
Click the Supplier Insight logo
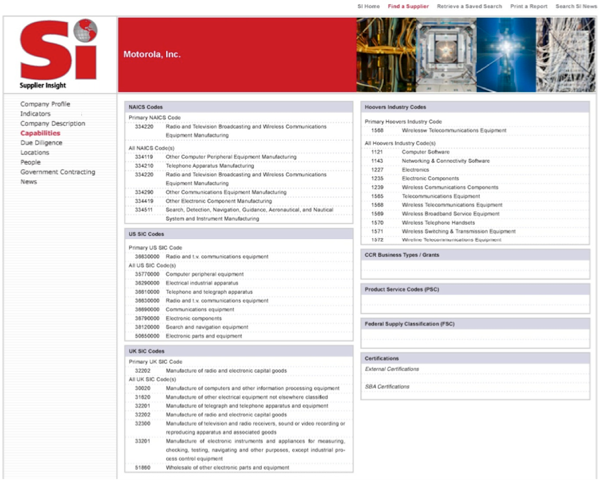point(58,54)
